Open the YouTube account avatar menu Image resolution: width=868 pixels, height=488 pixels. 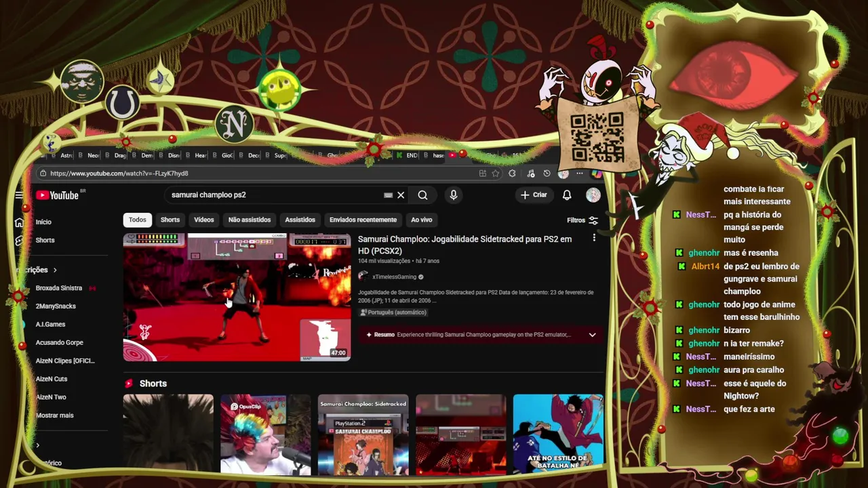click(x=593, y=195)
